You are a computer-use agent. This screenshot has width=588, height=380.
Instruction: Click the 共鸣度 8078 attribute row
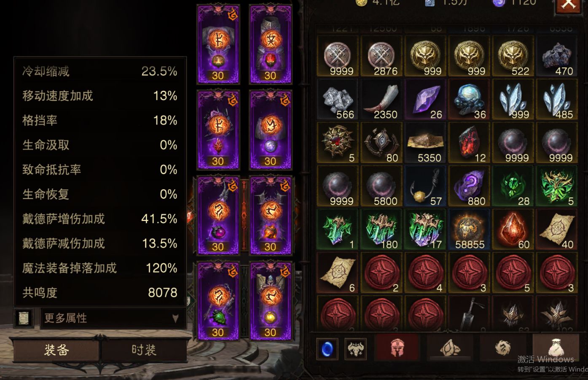tap(100, 292)
